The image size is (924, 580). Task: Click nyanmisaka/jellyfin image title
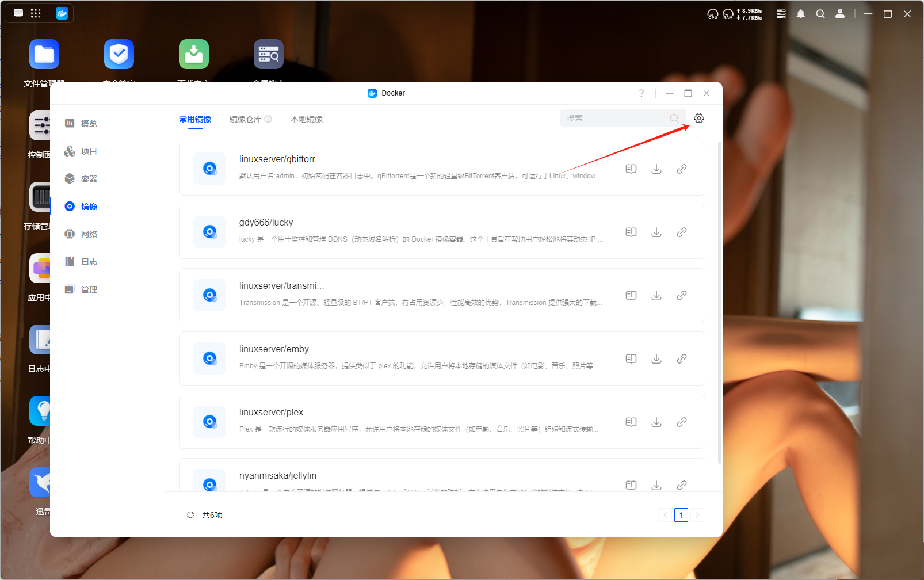278,475
